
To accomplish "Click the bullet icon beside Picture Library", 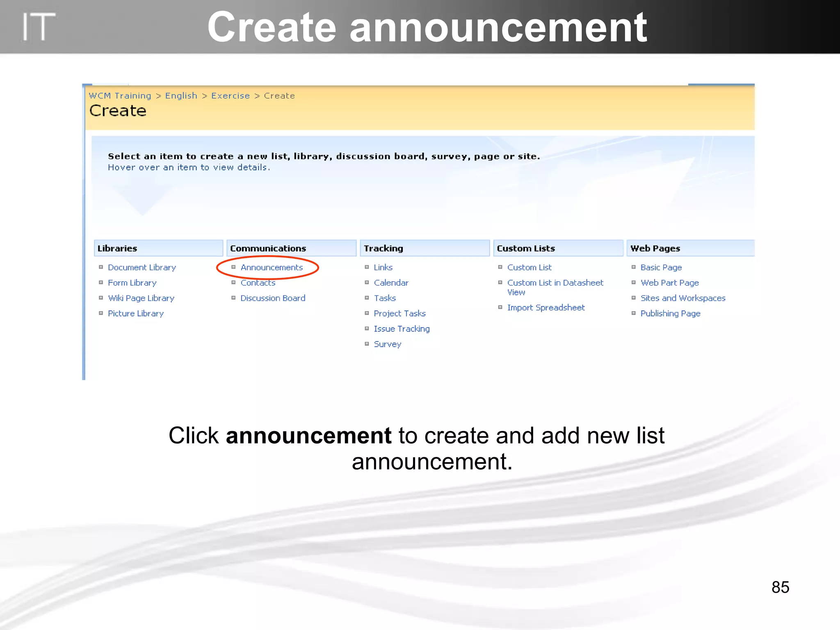I will point(101,313).
